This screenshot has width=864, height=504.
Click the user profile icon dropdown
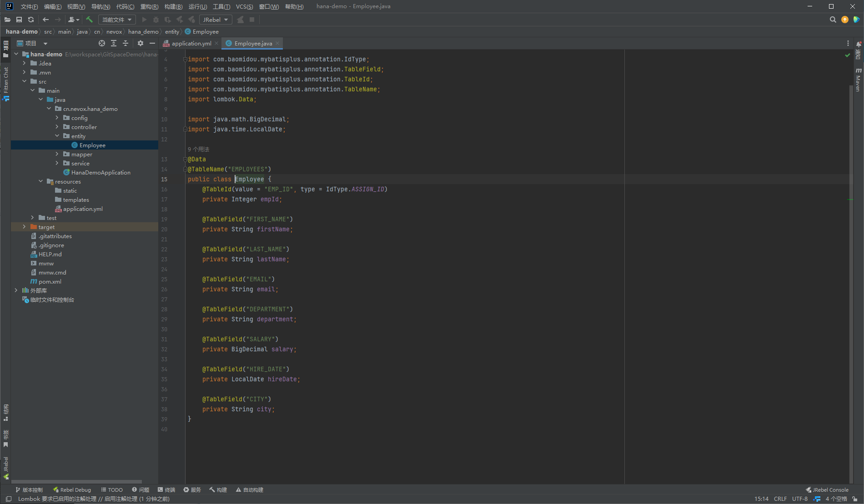pyautogui.click(x=74, y=20)
